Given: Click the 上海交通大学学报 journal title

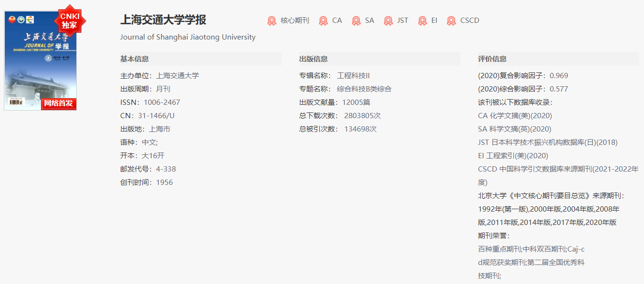Looking at the screenshot, I should point(163,20).
